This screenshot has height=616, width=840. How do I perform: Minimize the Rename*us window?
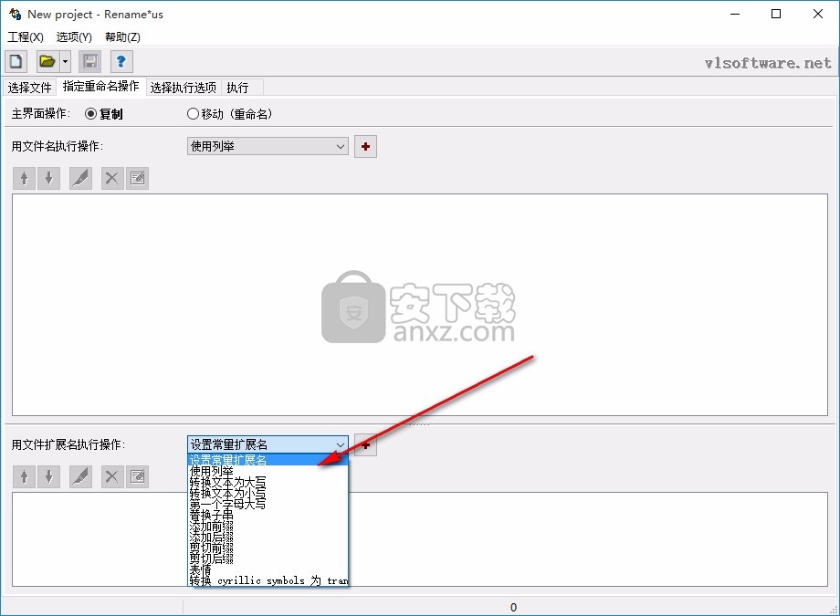click(x=735, y=14)
